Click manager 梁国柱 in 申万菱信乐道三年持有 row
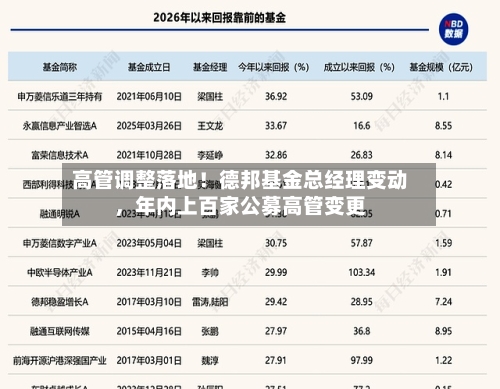 point(210,97)
